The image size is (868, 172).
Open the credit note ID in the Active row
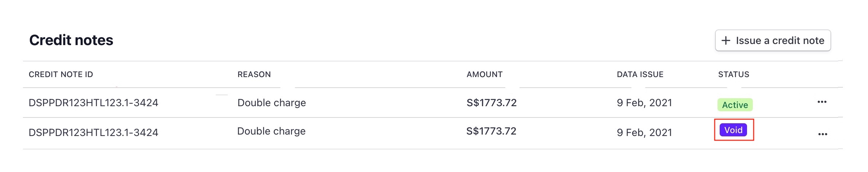(93, 103)
